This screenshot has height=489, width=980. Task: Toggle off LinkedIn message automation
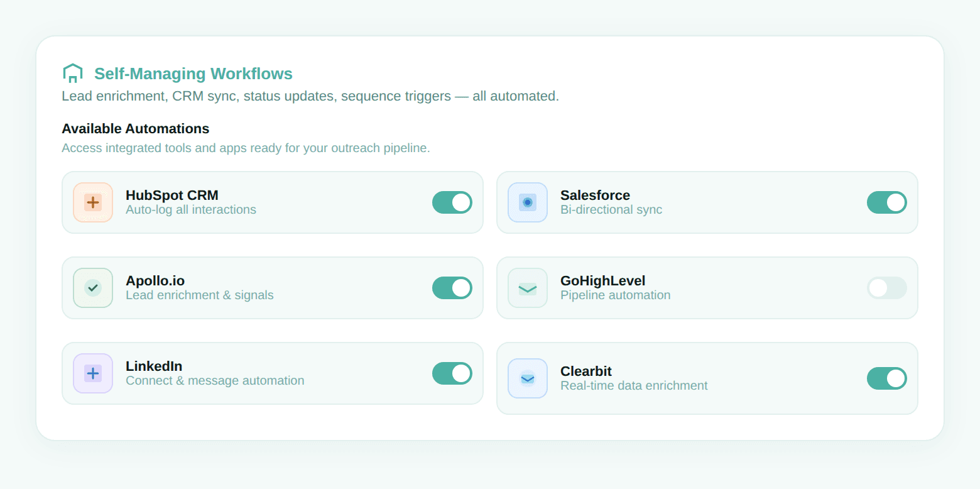click(452, 373)
